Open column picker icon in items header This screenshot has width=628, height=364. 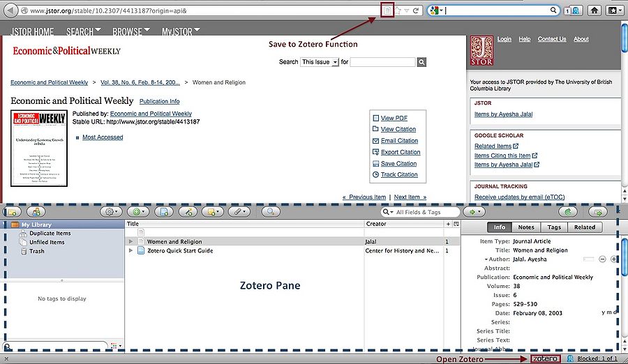click(456, 224)
